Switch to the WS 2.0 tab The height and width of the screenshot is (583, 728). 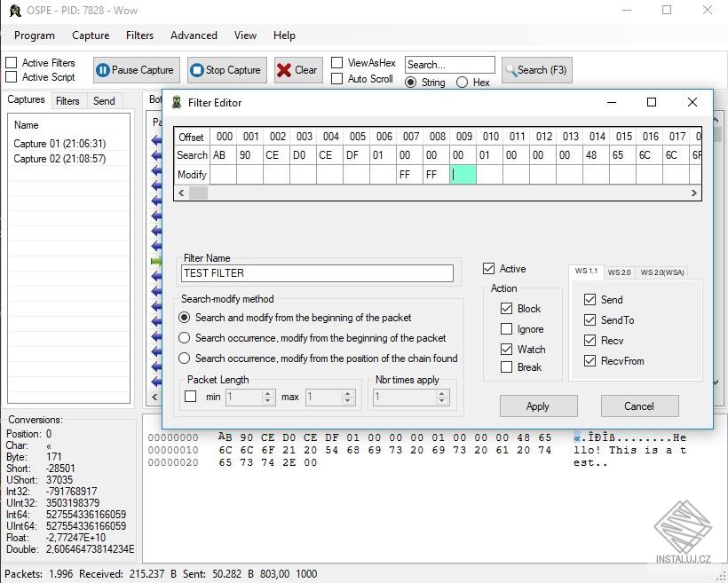tap(619, 272)
